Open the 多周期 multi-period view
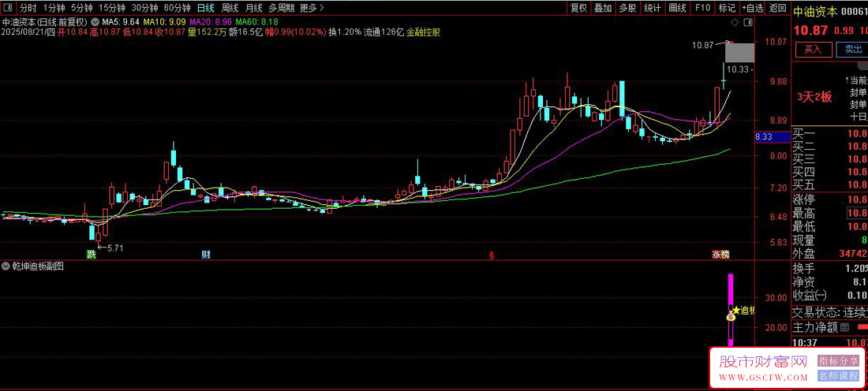The height and width of the screenshot is (391, 868). tap(281, 8)
